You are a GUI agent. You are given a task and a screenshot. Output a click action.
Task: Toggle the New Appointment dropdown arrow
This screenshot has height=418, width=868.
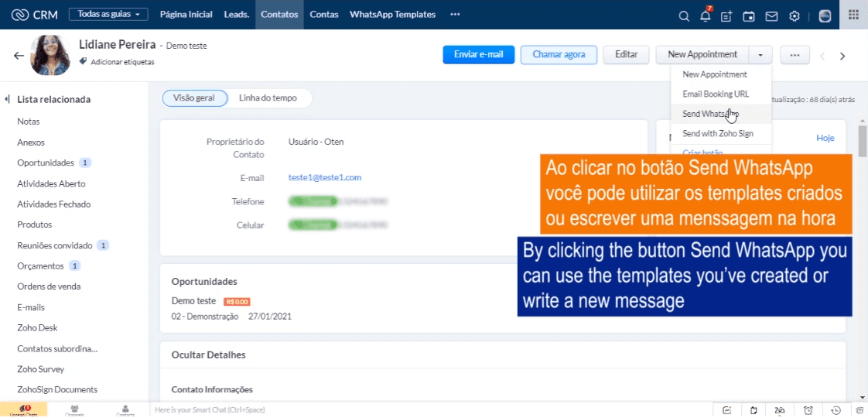coord(760,55)
